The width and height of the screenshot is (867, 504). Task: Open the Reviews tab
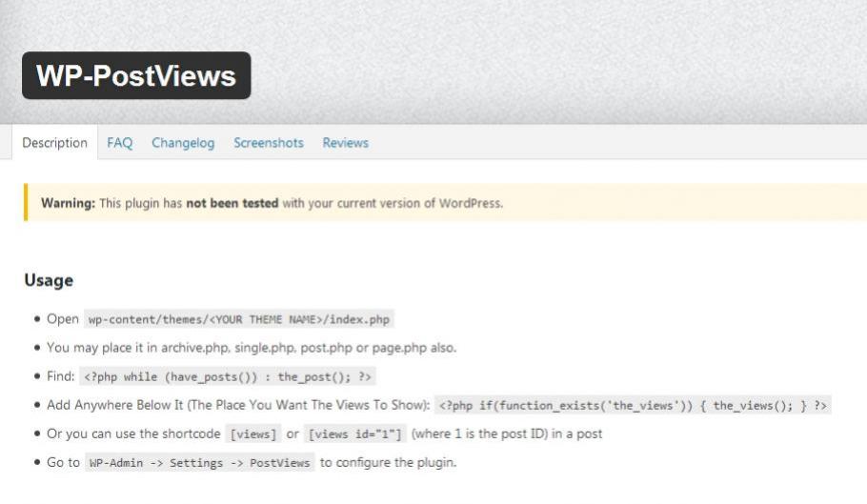click(x=345, y=143)
